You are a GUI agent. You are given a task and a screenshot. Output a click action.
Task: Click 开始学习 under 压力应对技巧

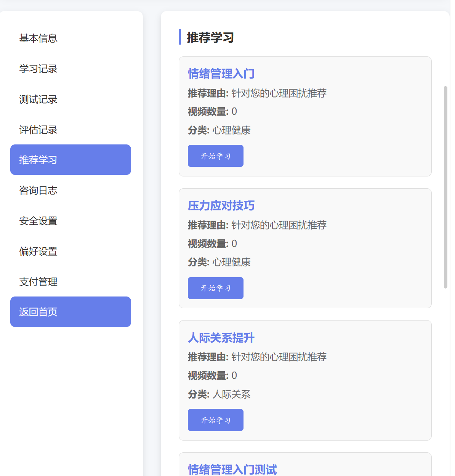pos(215,288)
